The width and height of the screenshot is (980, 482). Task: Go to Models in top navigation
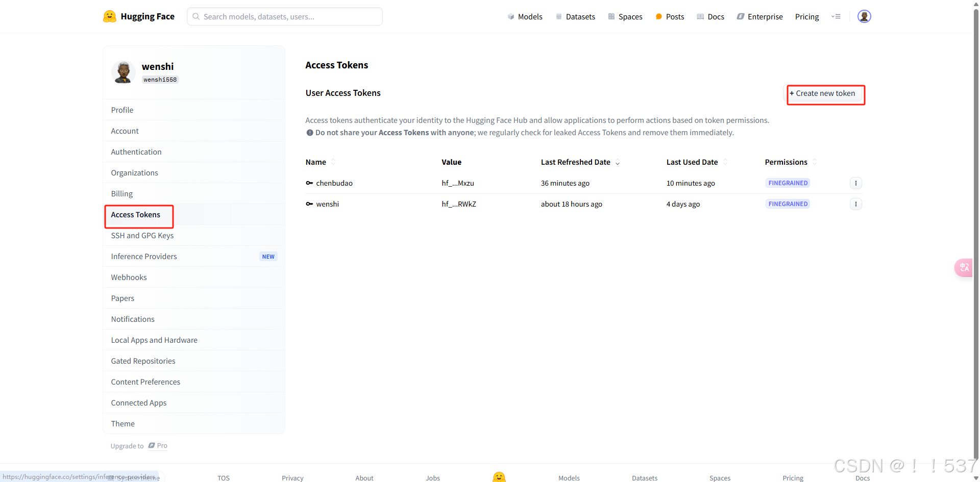click(x=525, y=17)
